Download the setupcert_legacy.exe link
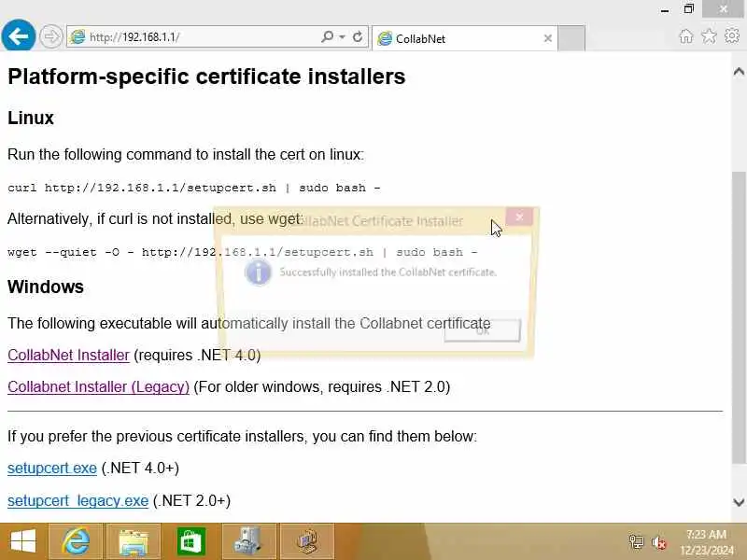Image resolution: width=747 pixels, height=560 pixels. click(x=78, y=500)
